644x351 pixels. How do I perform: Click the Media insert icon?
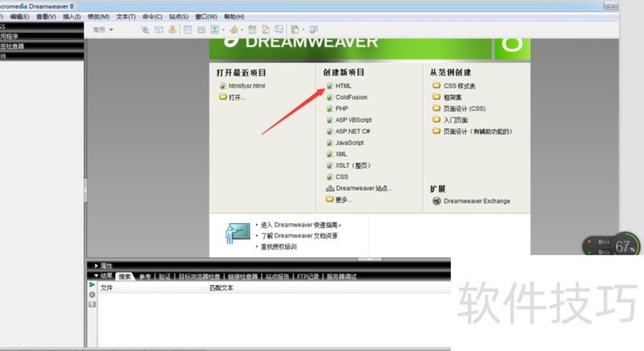[x=234, y=29]
